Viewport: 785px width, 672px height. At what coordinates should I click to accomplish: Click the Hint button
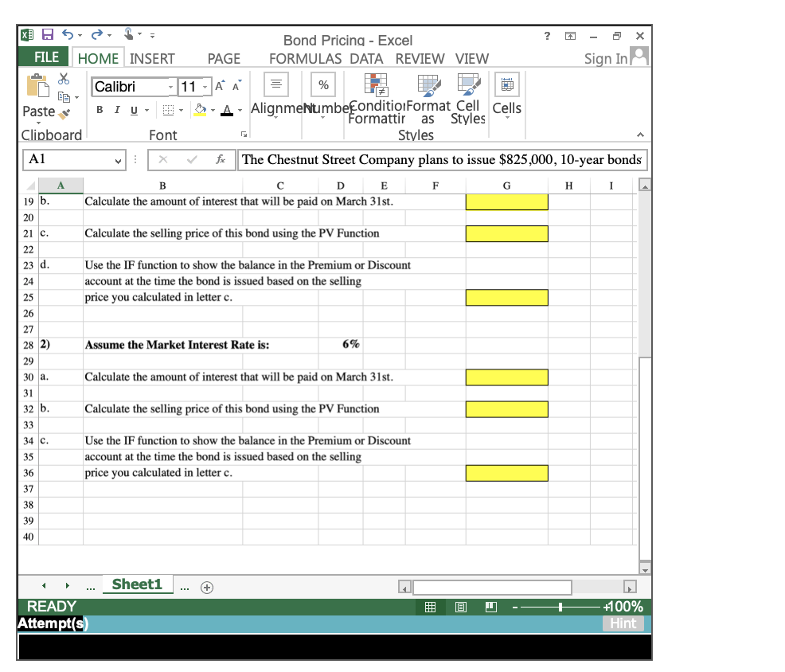coord(623,623)
